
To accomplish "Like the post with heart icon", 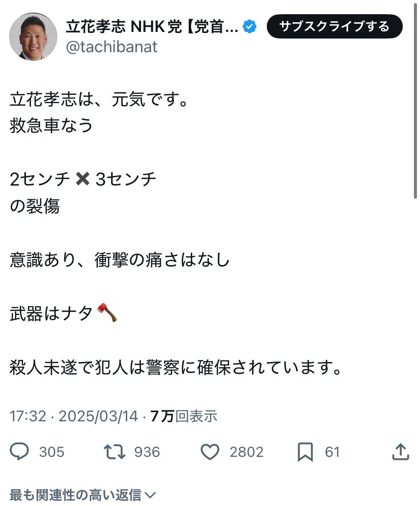I will tap(210, 452).
